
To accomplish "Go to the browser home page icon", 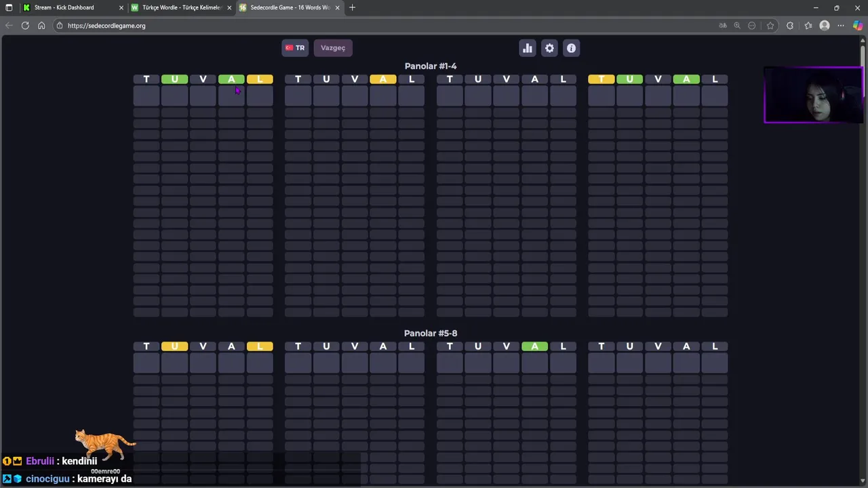I will (41, 26).
